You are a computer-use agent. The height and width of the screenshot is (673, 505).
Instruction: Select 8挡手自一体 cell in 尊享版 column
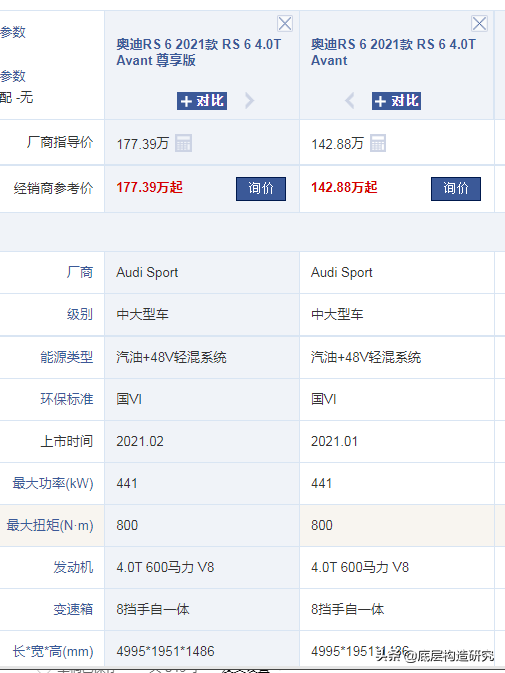[x=153, y=609]
